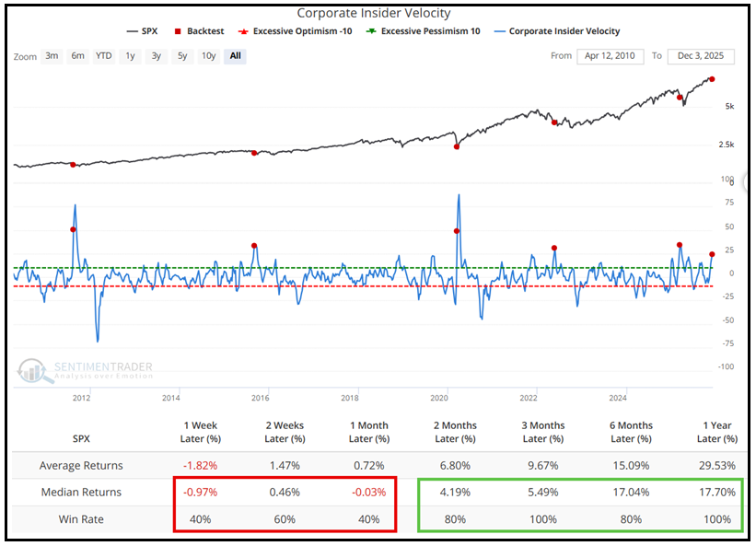756x546 pixels.
Task: Switch zoom to YTD
Action: (104, 56)
